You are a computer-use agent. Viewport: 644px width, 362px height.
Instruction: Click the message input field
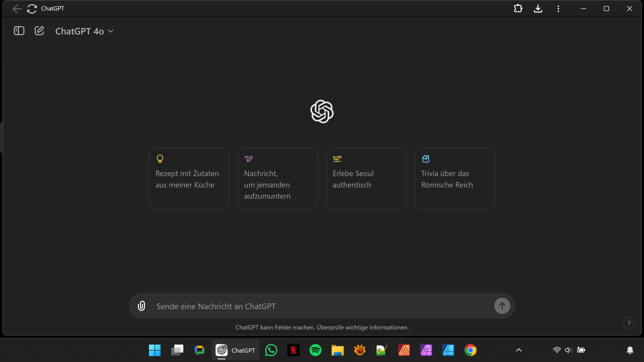(x=302, y=306)
